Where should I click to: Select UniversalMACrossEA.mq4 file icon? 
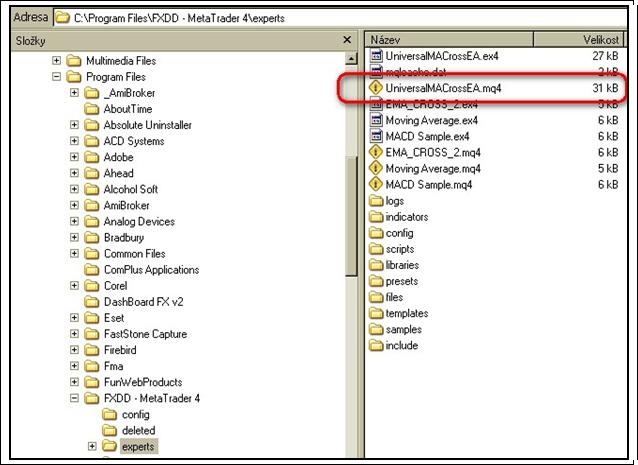tap(375, 88)
